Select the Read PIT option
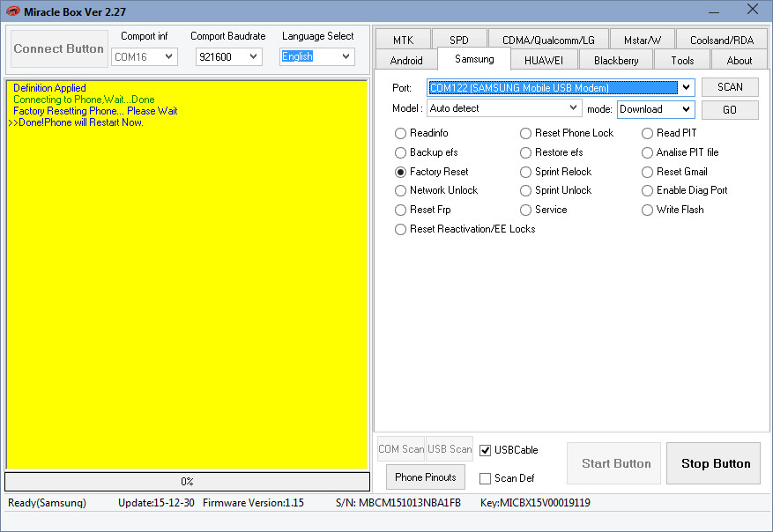Image resolution: width=773 pixels, height=532 pixels. pos(648,133)
